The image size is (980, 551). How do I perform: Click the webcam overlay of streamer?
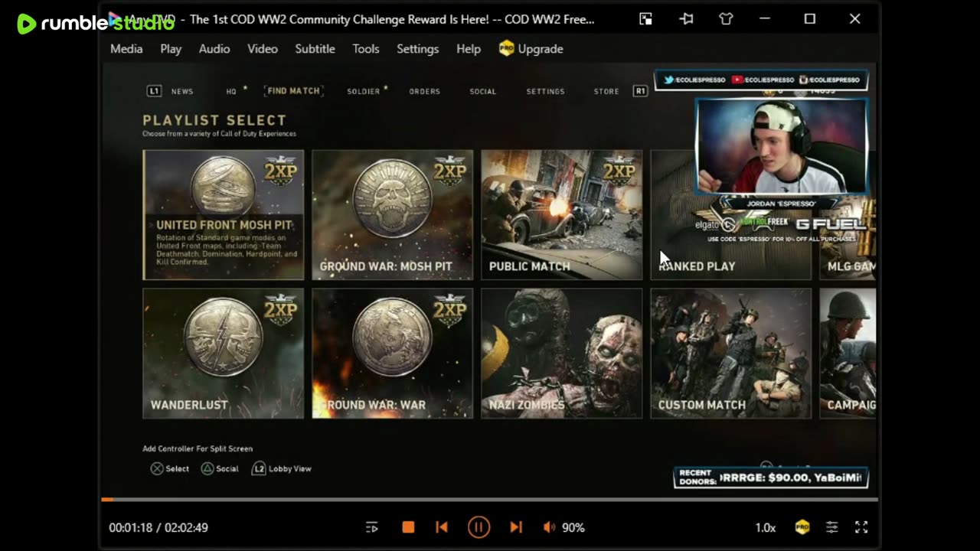click(782, 146)
